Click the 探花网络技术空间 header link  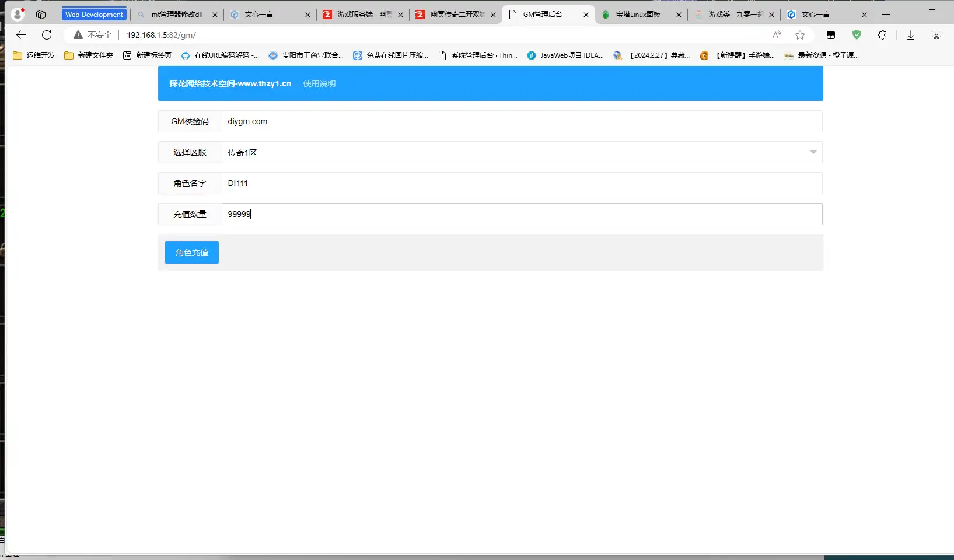pyautogui.click(x=230, y=83)
